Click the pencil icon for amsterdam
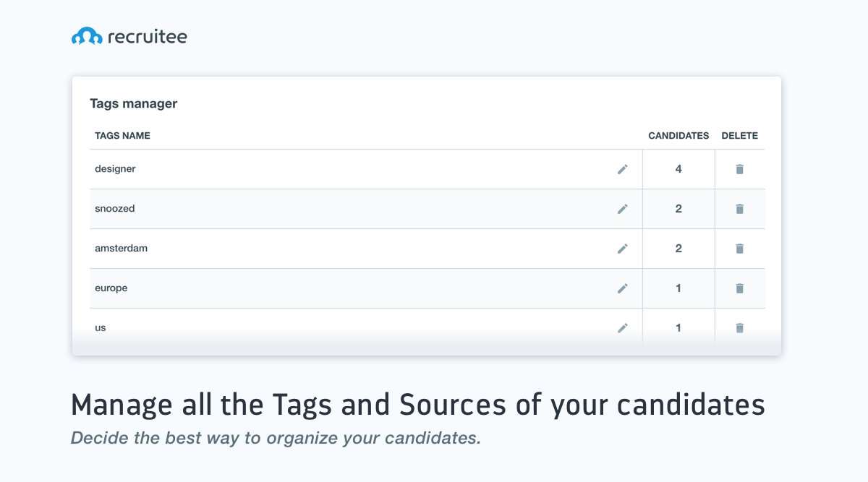868x482 pixels. (622, 249)
